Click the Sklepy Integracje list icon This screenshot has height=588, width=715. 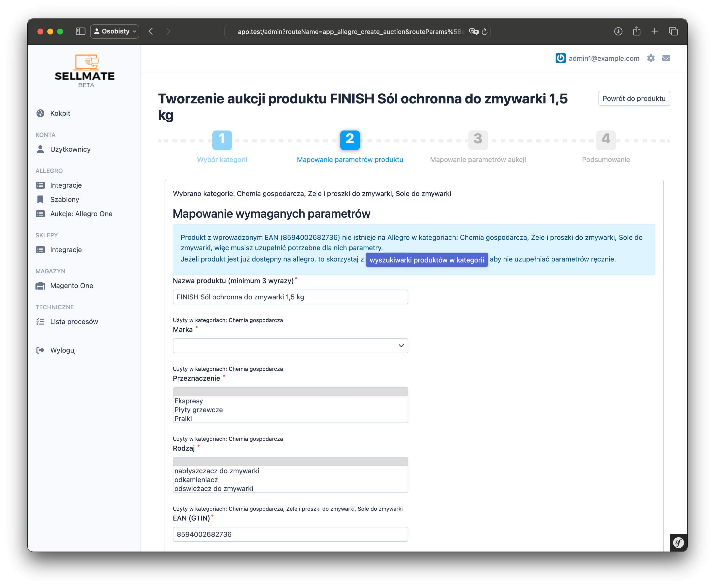point(40,249)
